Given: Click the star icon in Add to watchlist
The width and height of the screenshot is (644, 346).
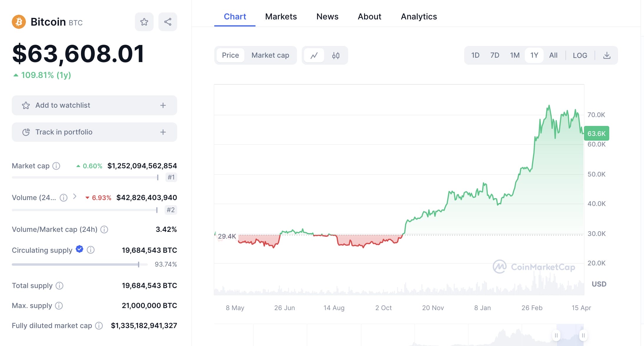Looking at the screenshot, I should [26, 105].
